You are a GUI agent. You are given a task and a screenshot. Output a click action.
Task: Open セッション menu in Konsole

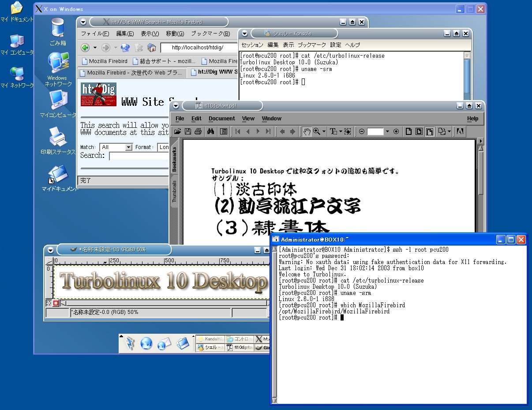pos(252,45)
